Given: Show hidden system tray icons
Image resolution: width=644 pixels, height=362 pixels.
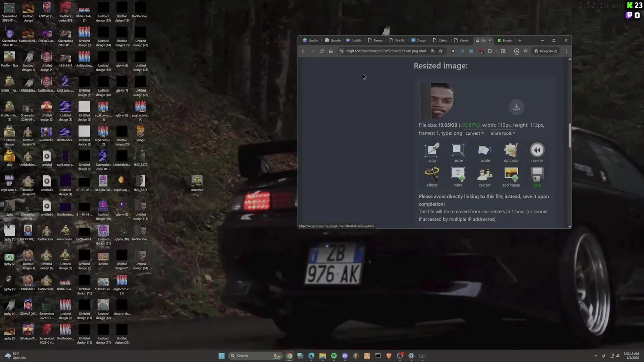Looking at the screenshot, I should pyautogui.click(x=596, y=356).
